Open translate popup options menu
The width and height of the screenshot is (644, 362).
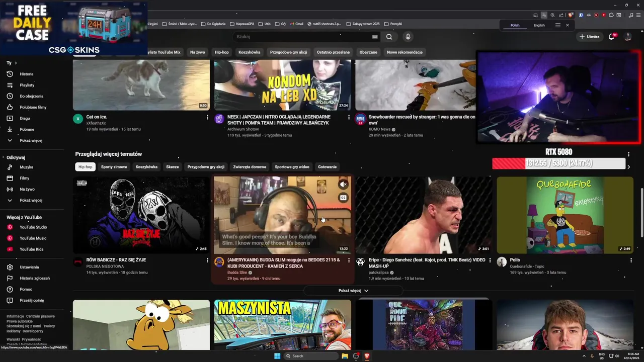point(557,25)
